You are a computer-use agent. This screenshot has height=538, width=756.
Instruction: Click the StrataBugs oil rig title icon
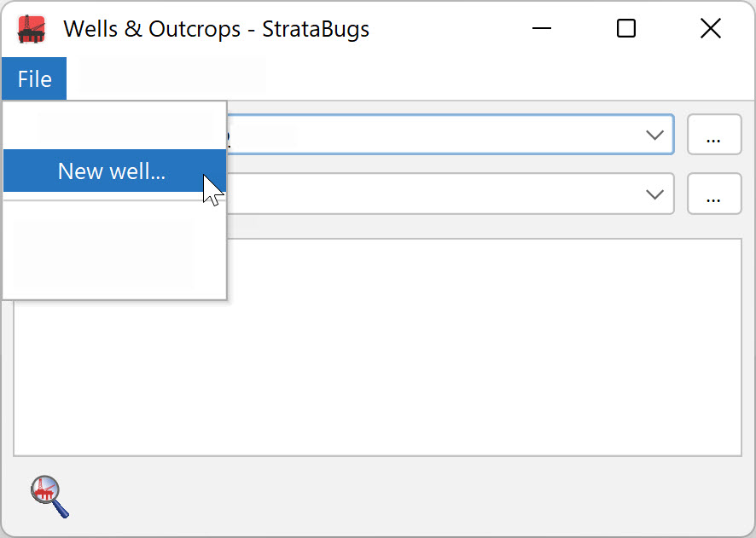[32, 29]
